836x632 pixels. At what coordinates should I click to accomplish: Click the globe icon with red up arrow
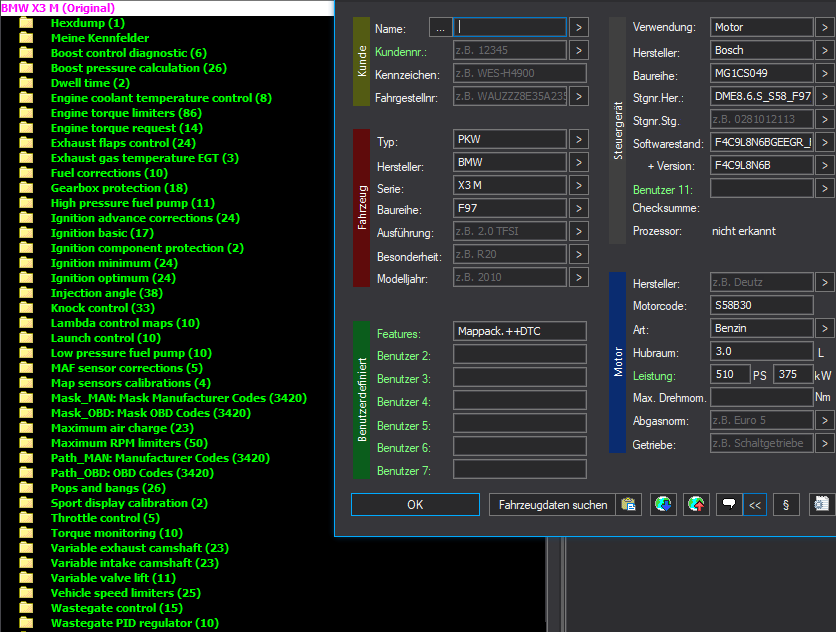click(696, 505)
